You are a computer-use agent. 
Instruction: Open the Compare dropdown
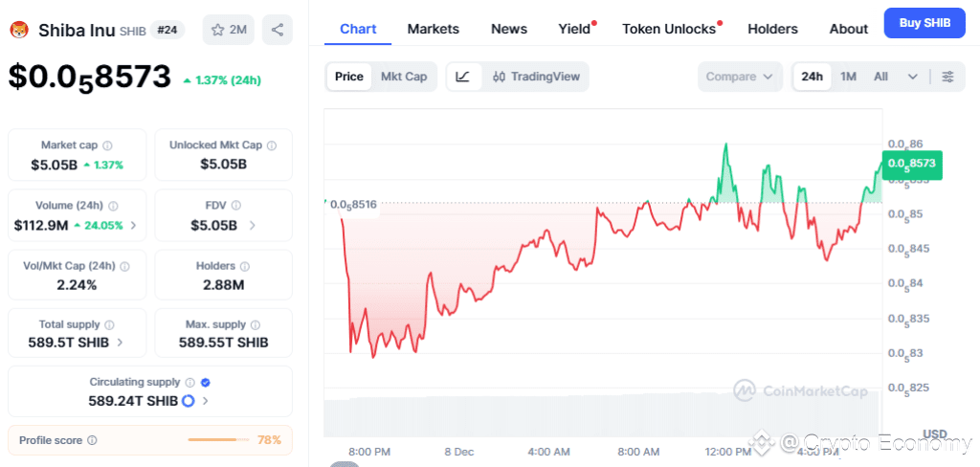point(740,77)
